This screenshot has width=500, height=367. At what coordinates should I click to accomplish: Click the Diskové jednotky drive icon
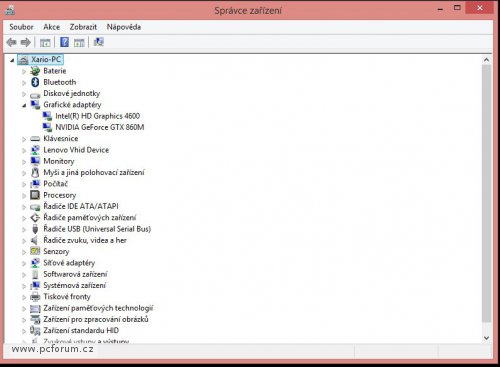[x=35, y=95]
